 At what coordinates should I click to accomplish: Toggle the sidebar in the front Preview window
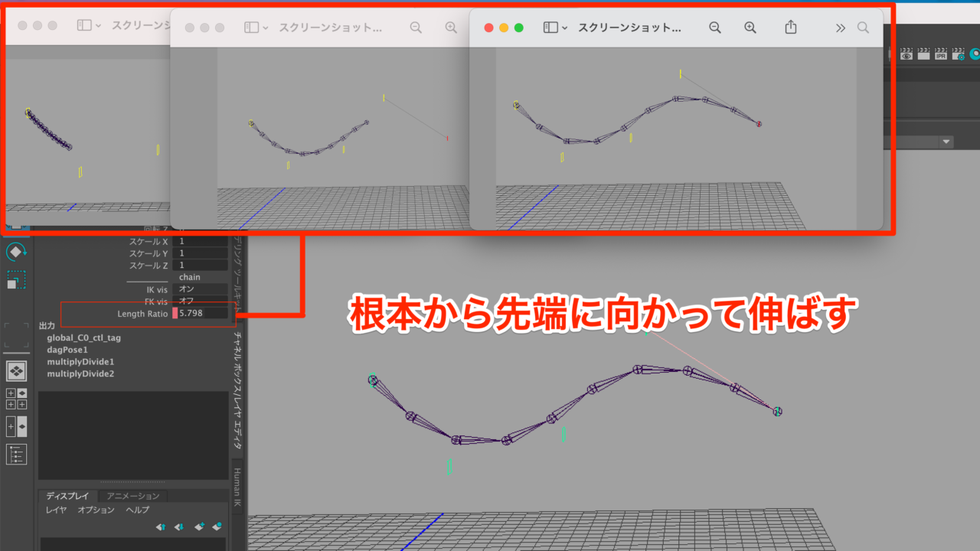(550, 28)
